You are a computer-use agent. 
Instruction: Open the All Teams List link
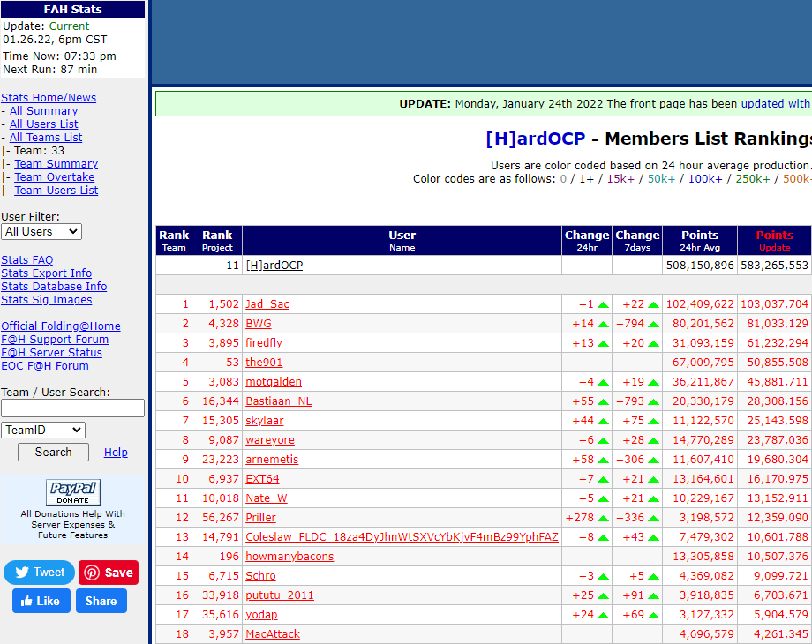point(46,138)
